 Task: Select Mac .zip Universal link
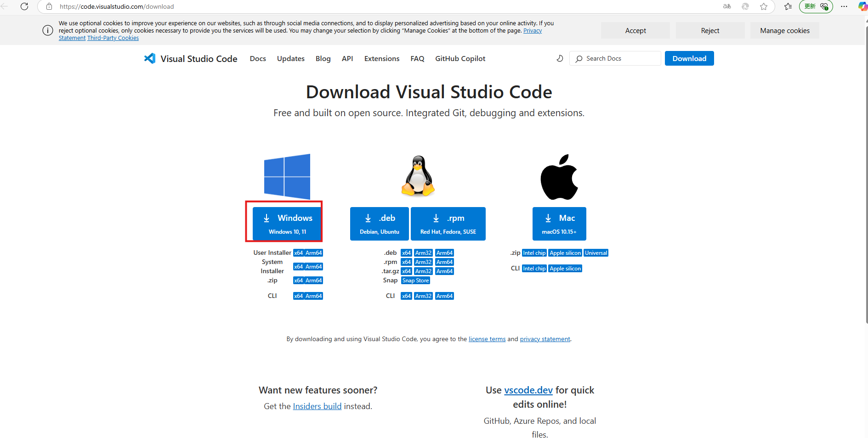tap(596, 253)
